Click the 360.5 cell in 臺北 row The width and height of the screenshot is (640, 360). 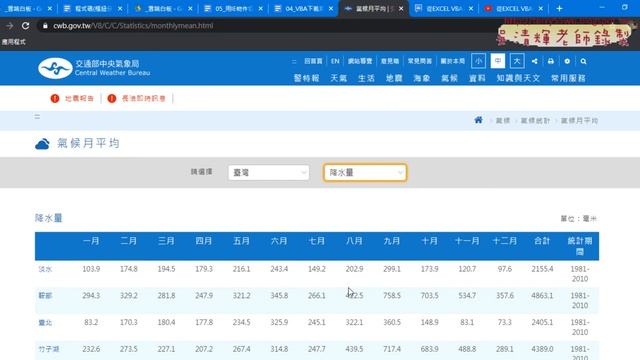pos(392,322)
